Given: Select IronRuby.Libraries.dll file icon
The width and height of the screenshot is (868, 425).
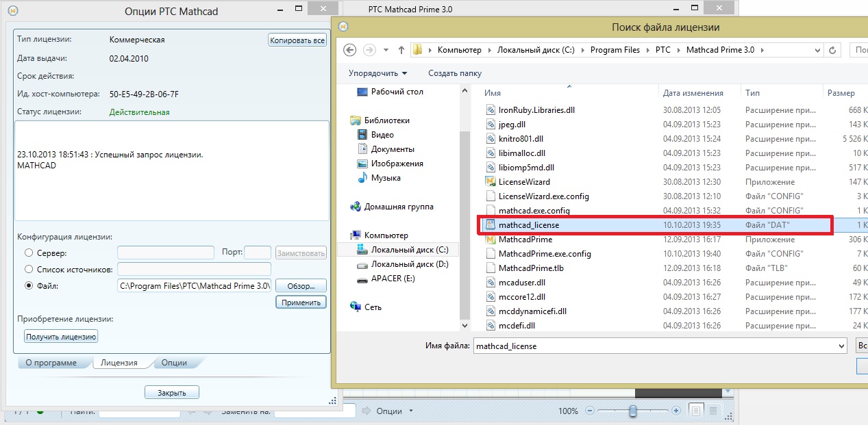Looking at the screenshot, I should pos(490,110).
